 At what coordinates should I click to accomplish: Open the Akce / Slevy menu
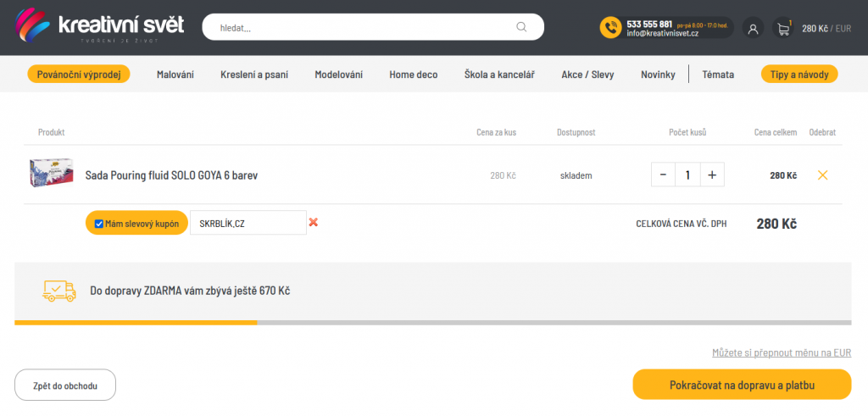(587, 74)
